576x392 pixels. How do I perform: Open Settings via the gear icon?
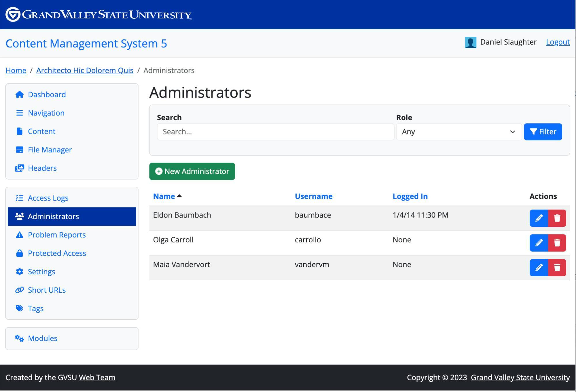click(x=19, y=271)
